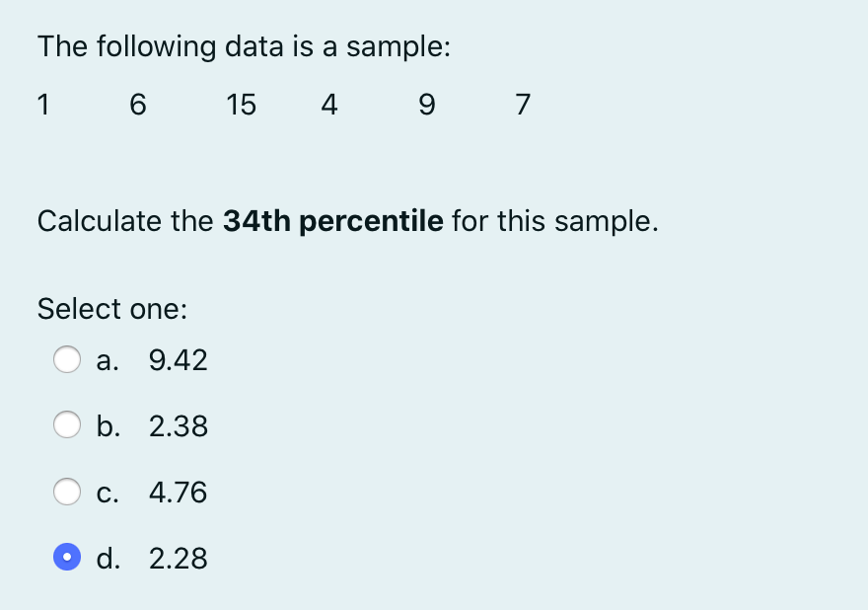The width and height of the screenshot is (868, 610).
Task: Click the sample value 1
Action: click(x=43, y=105)
